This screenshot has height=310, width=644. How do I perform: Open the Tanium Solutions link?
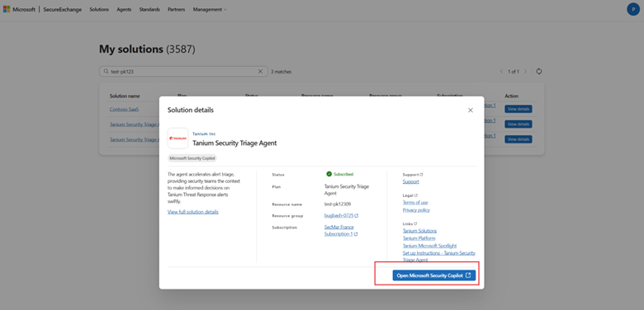[419, 231]
